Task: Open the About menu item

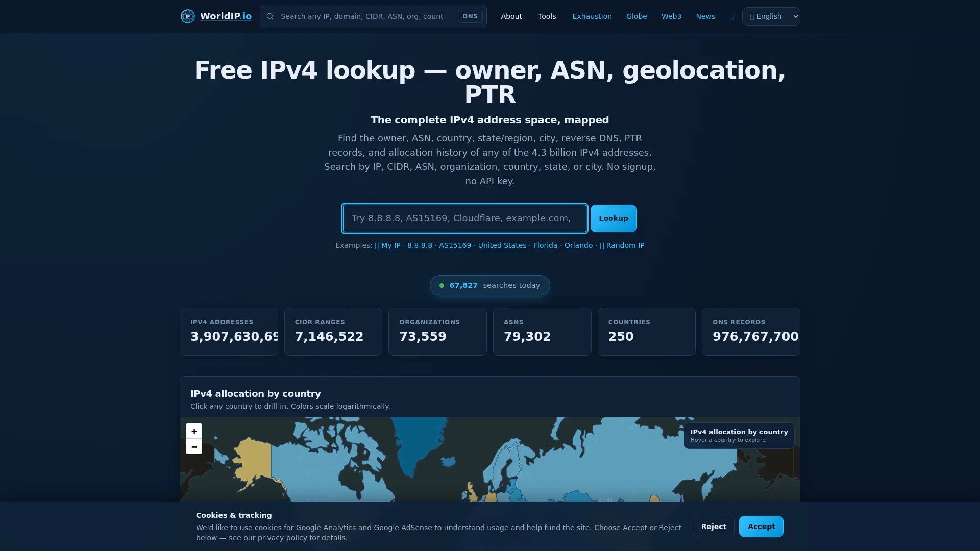Action: [511, 16]
